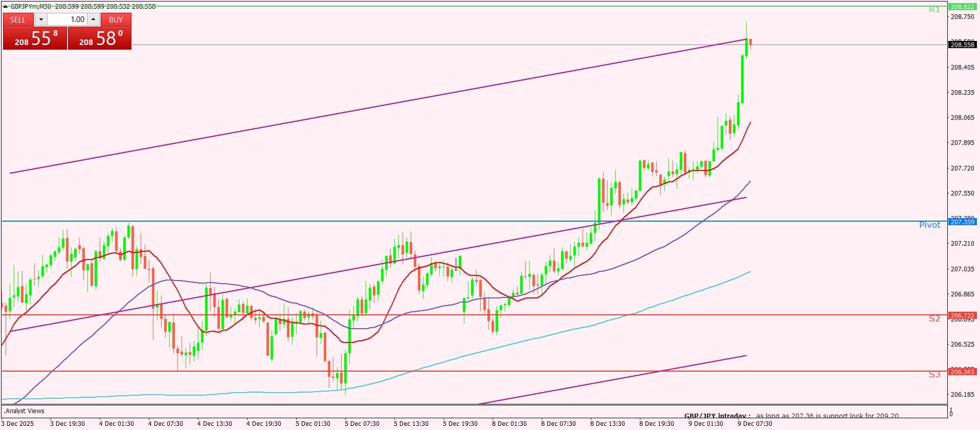Click the Analyst Views indicator label
980x430 pixels.
[25, 411]
